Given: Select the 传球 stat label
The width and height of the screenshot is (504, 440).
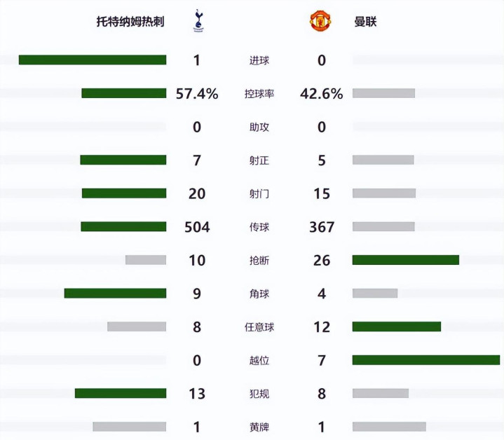Looking at the screenshot, I should pyautogui.click(x=259, y=227).
